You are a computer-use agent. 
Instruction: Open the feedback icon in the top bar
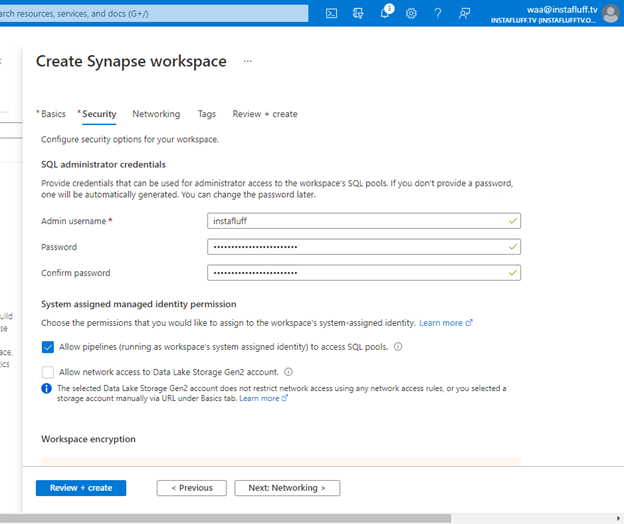pos(464,14)
